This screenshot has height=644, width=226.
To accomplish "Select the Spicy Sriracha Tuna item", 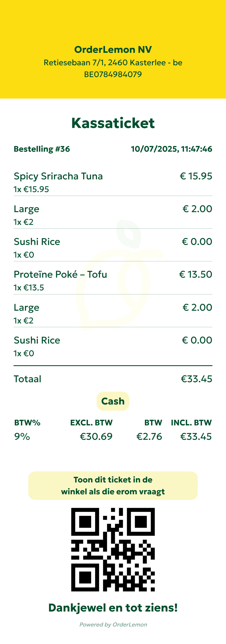I will pyautogui.click(x=58, y=176).
